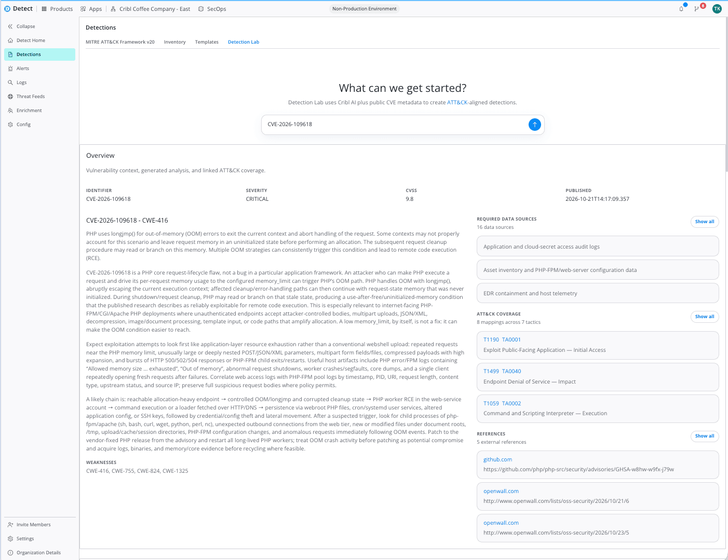Show all external references

tap(705, 436)
